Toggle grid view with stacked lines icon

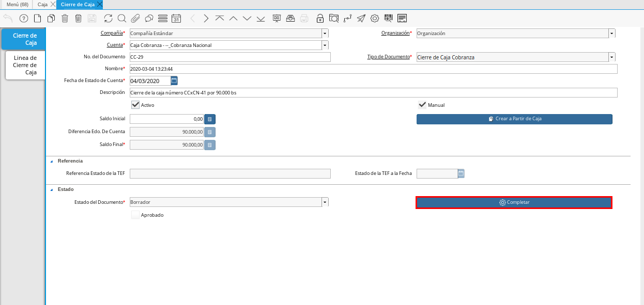162,19
